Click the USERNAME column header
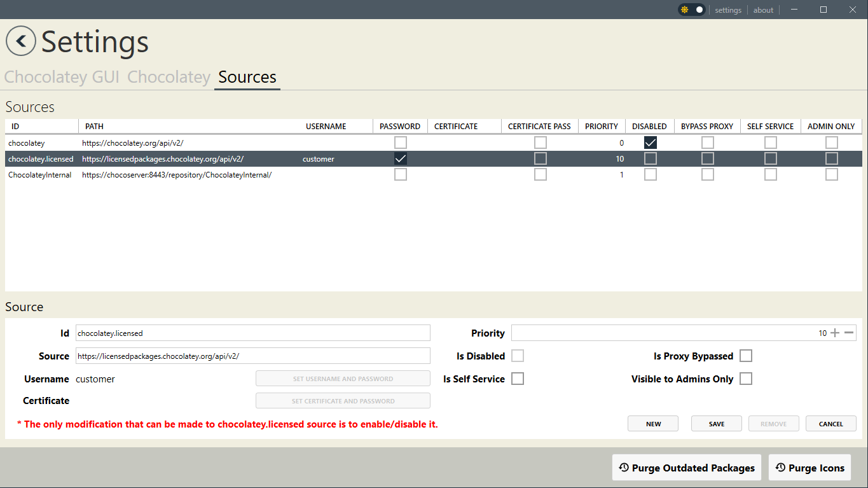This screenshot has height=488, width=868. tap(336, 126)
